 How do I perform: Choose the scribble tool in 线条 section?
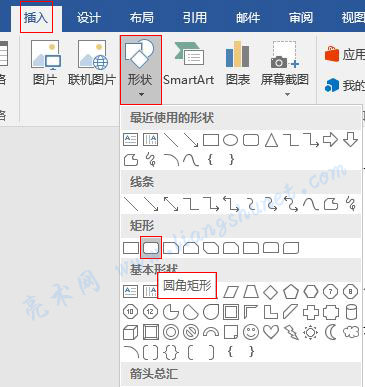(351, 204)
